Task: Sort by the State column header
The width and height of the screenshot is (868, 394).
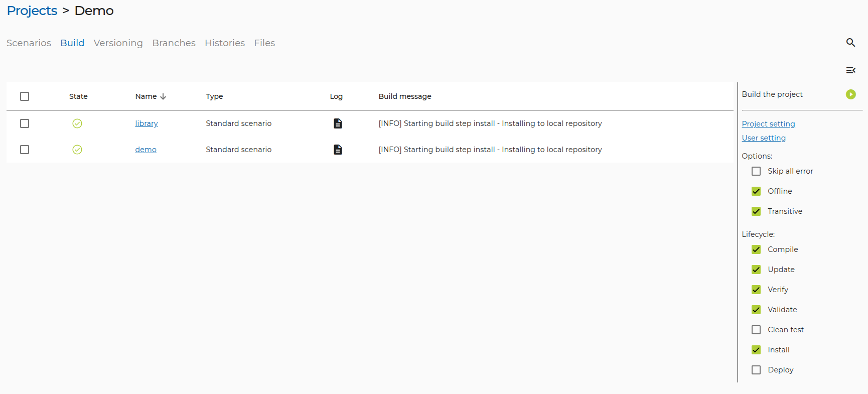Action: tap(78, 96)
